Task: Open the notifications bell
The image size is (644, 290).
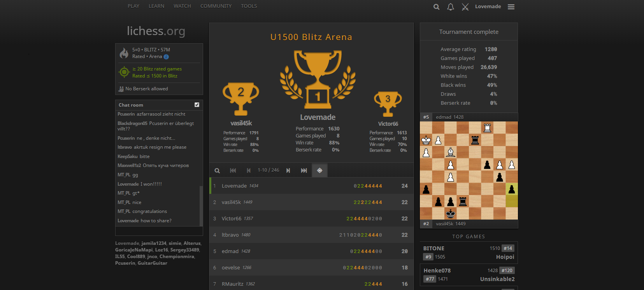Action: [451, 7]
